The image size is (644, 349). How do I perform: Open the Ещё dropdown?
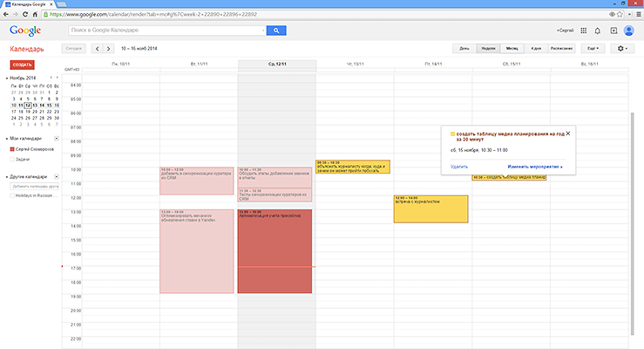(593, 49)
